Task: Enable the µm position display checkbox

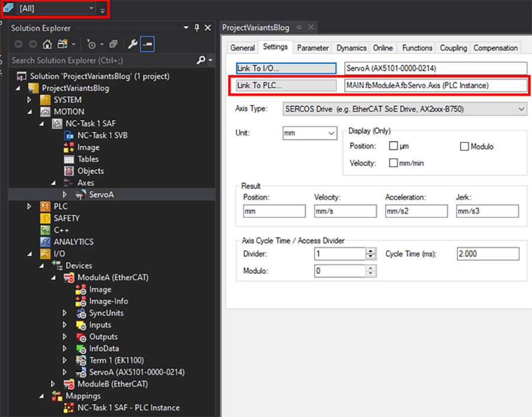Action: pyautogui.click(x=393, y=146)
